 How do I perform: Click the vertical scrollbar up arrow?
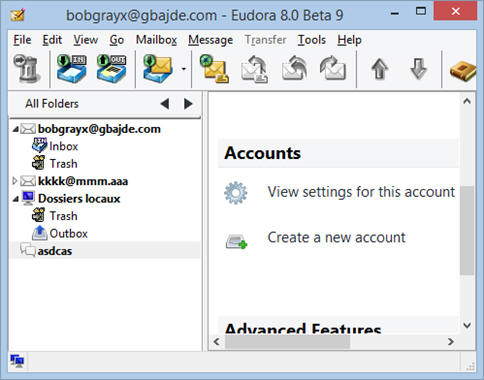point(467,101)
